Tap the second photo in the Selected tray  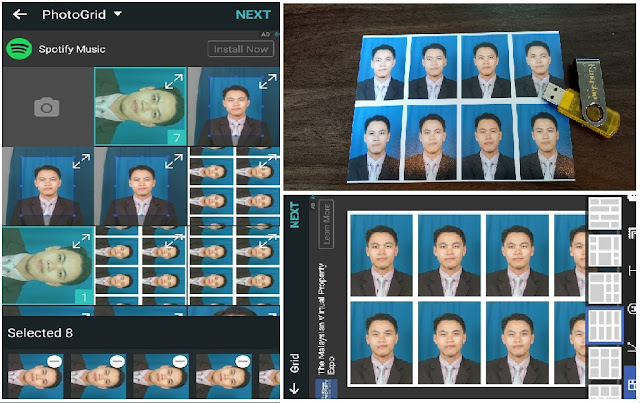coord(98,376)
